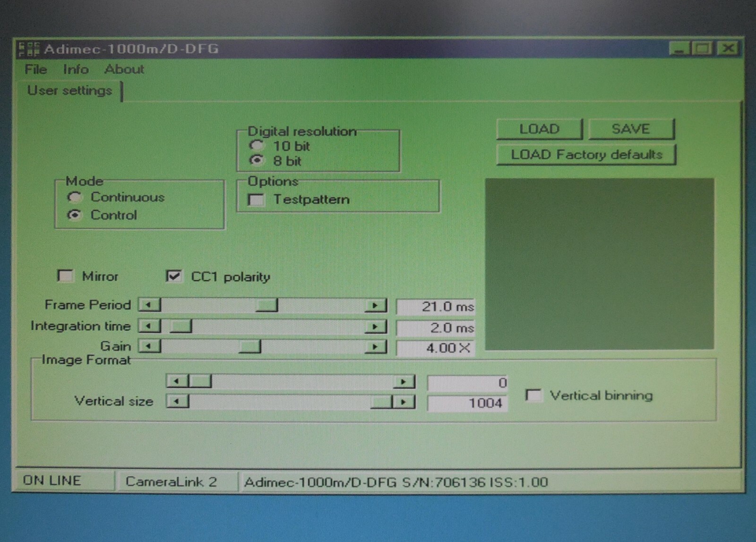Decrease Frame Period with left arrow

coord(149,305)
